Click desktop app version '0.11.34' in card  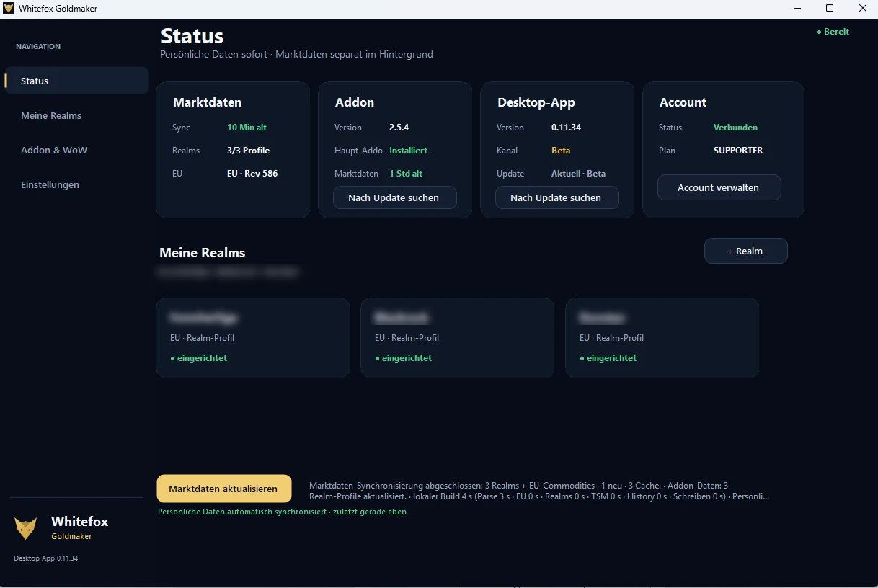[566, 128]
